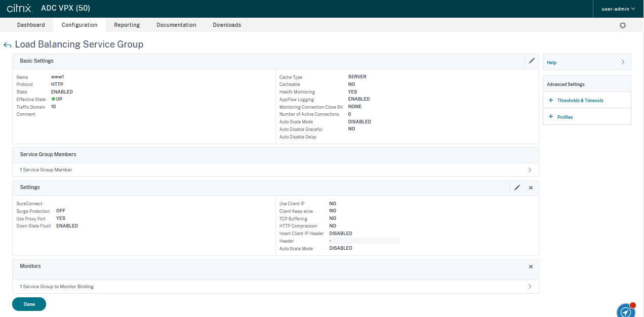Add Thresholds & Timeouts with the plus icon
Screen dimensions: 644x317
tap(551, 101)
